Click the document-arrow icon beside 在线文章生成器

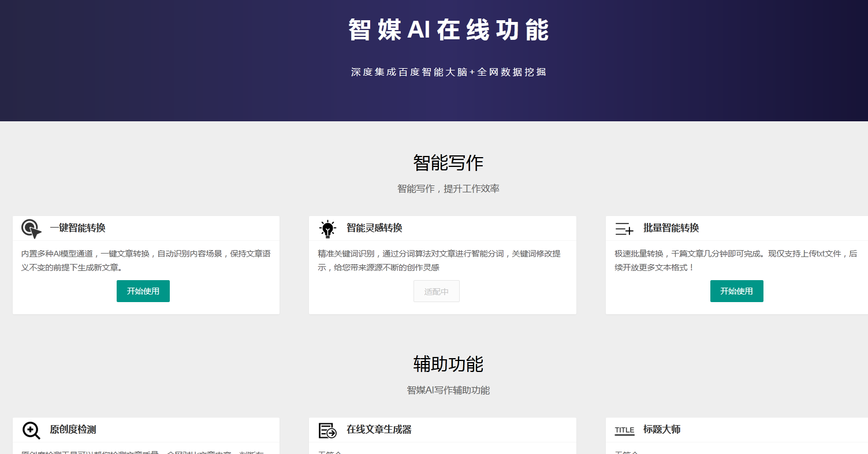pyautogui.click(x=327, y=430)
